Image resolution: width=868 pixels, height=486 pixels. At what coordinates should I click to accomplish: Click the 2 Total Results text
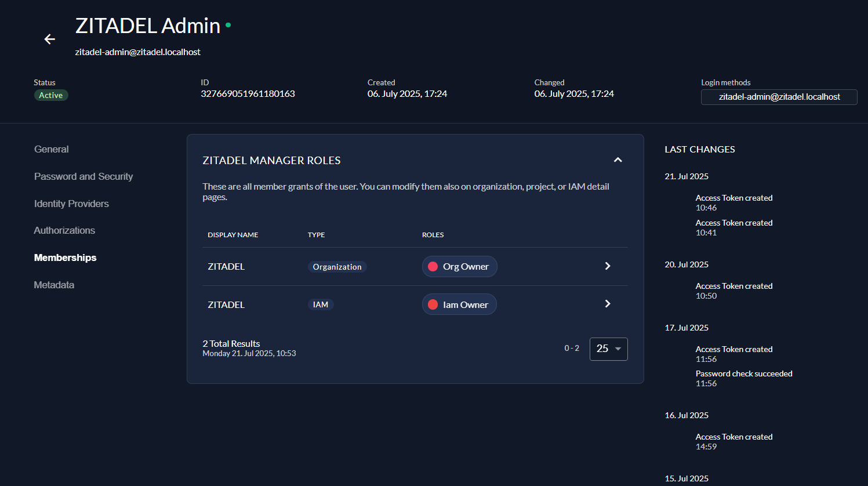pos(231,344)
